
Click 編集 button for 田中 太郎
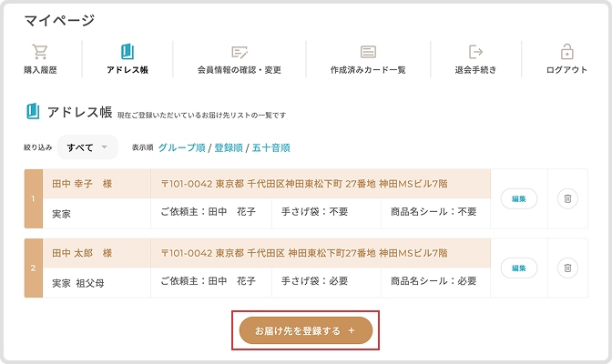519,268
